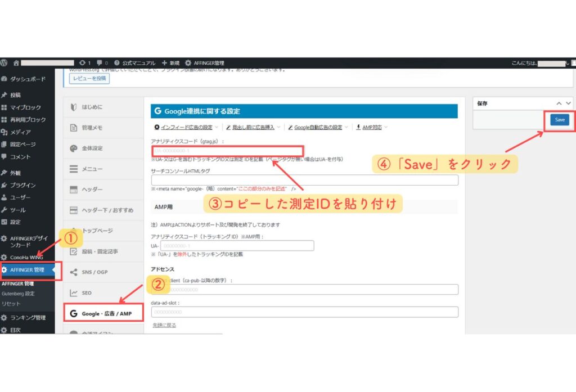576x392 pixels.
Task: Switch to SEO tab
Action: (x=103, y=293)
